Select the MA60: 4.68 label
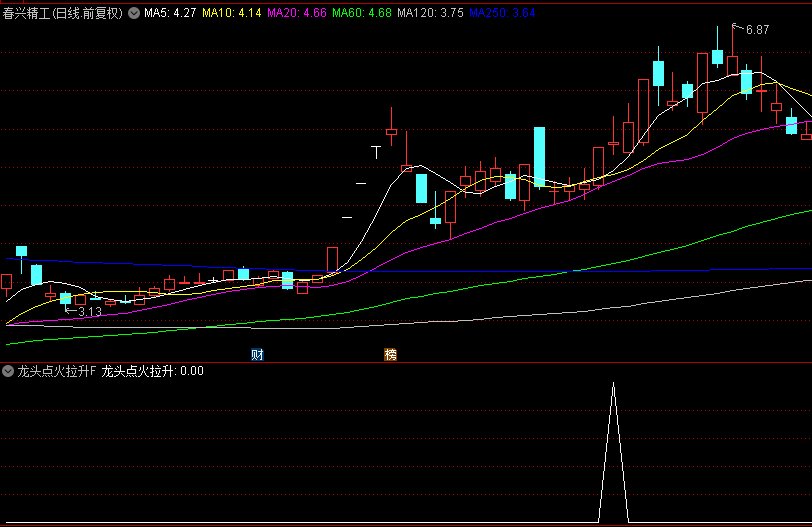Screen dimensions: 812x527 point(362,13)
